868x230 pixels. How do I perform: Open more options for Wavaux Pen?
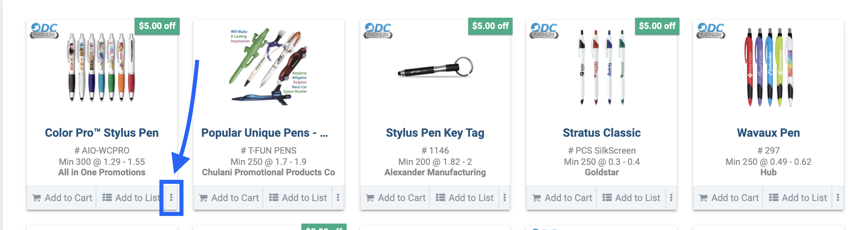[838, 197]
